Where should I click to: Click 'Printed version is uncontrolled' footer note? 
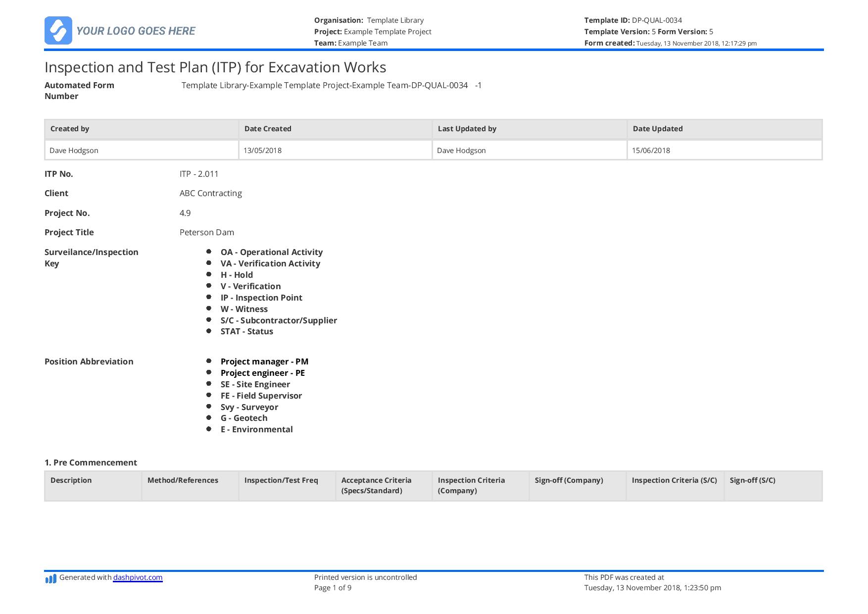click(x=365, y=577)
